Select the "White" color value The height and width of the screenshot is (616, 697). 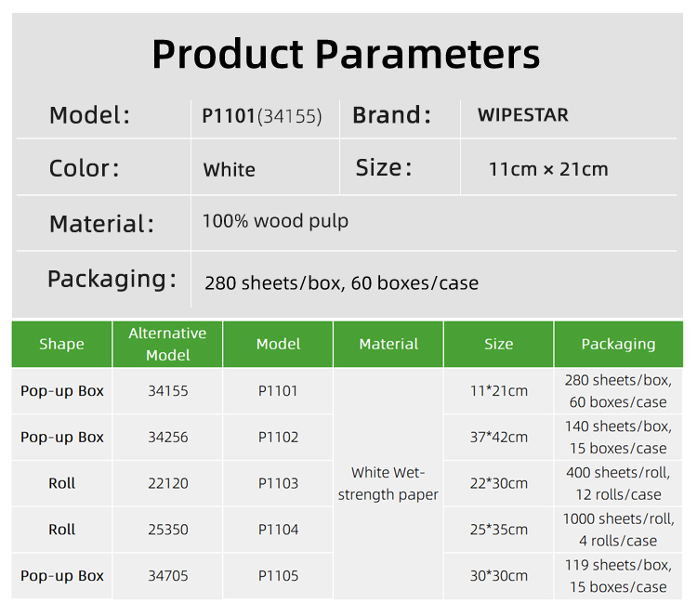tap(229, 169)
